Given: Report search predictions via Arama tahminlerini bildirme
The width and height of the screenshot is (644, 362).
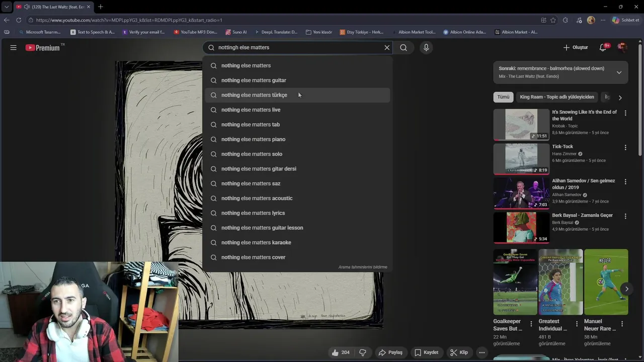Looking at the screenshot, I should pyautogui.click(x=363, y=267).
